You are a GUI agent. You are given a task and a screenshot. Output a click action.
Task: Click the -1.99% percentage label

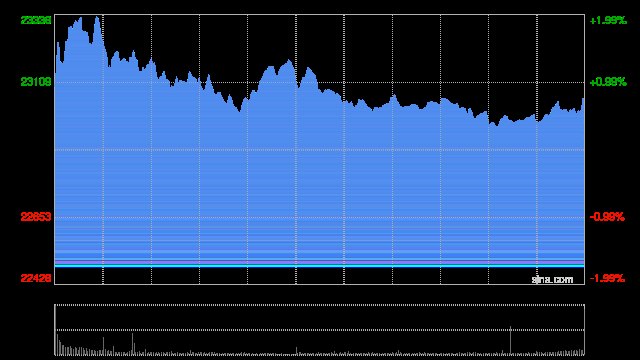[607, 278]
